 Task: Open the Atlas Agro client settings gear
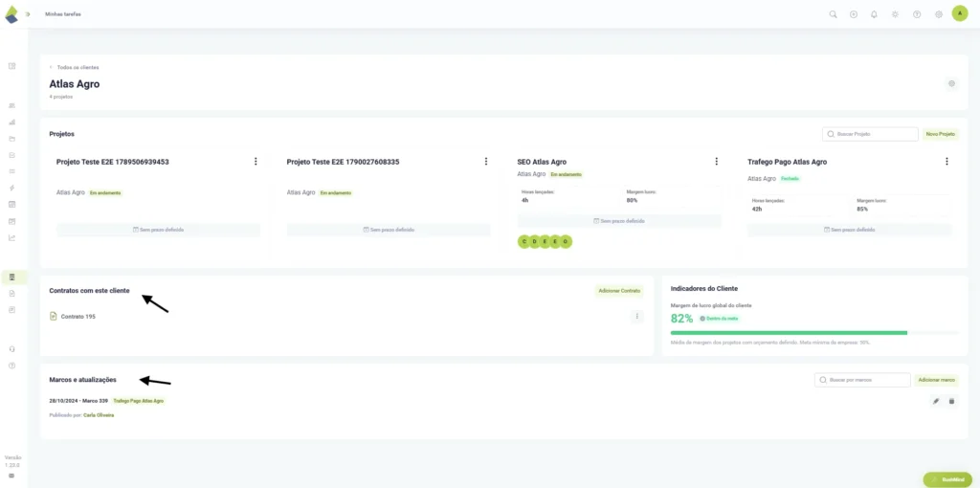pos(951,83)
